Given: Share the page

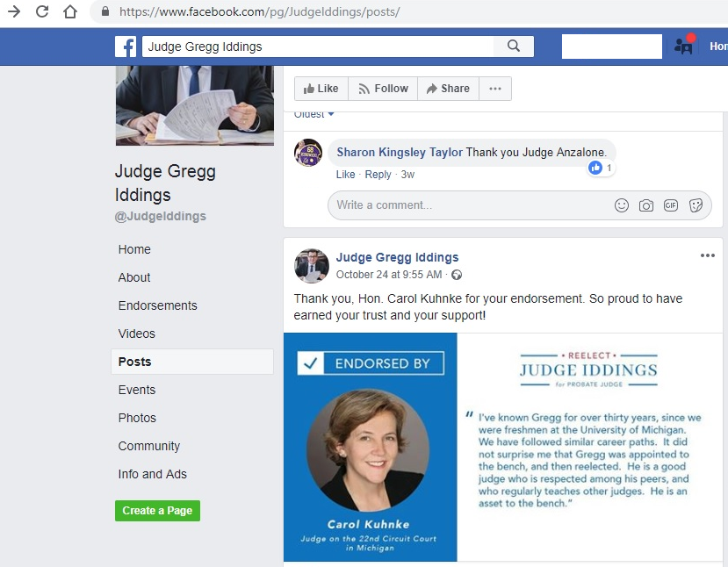Looking at the screenshot, I should click(x=448, y=89).
